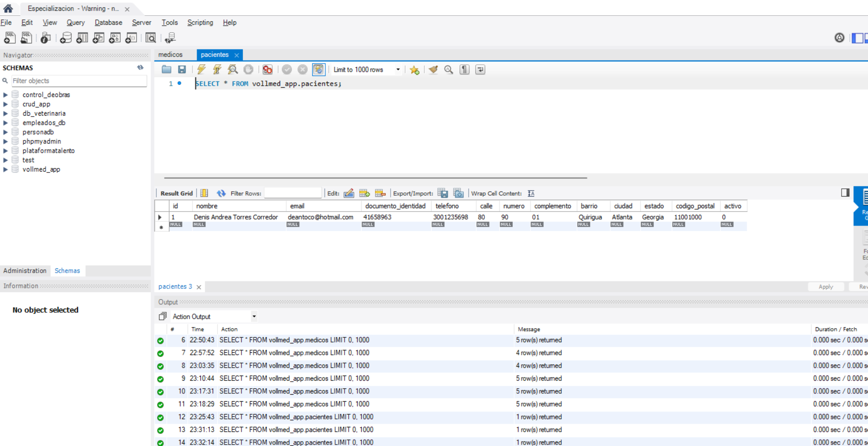Screen dimensions: 868x446
Task: Create a new function icon
Action: pyautogui.click(x=131, y=38)
